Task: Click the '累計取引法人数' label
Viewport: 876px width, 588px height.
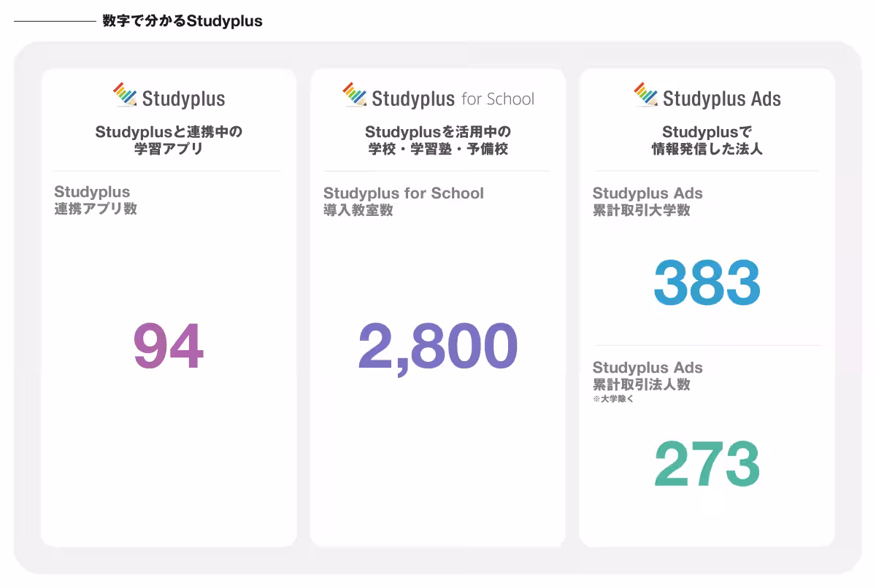Action: point(642,384)
